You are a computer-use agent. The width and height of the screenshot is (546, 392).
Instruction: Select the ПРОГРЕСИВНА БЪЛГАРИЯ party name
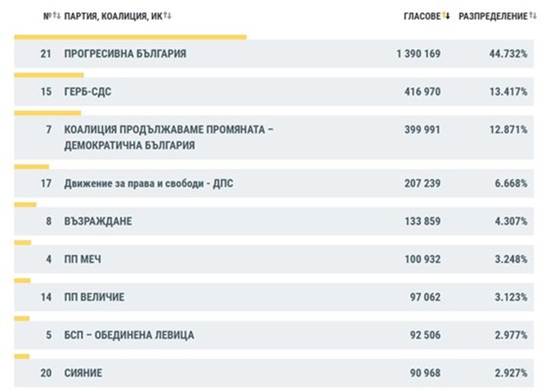coord(125,54)
